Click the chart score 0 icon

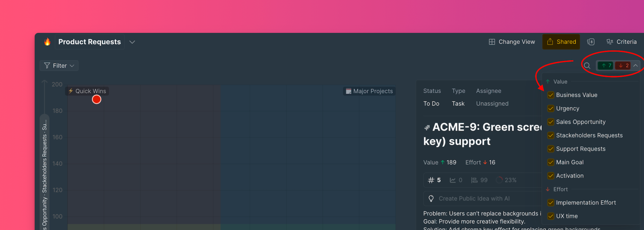coord(452,180)
